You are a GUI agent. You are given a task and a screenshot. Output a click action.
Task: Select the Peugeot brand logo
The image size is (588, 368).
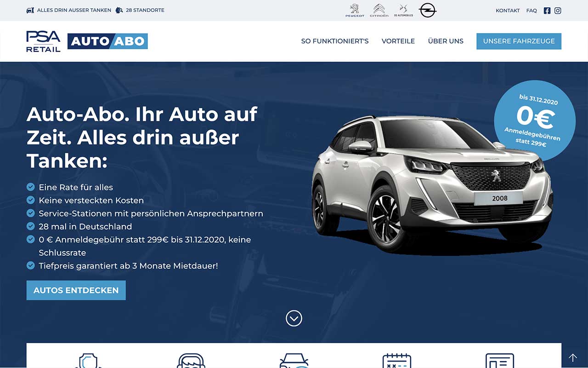point(355,9)
